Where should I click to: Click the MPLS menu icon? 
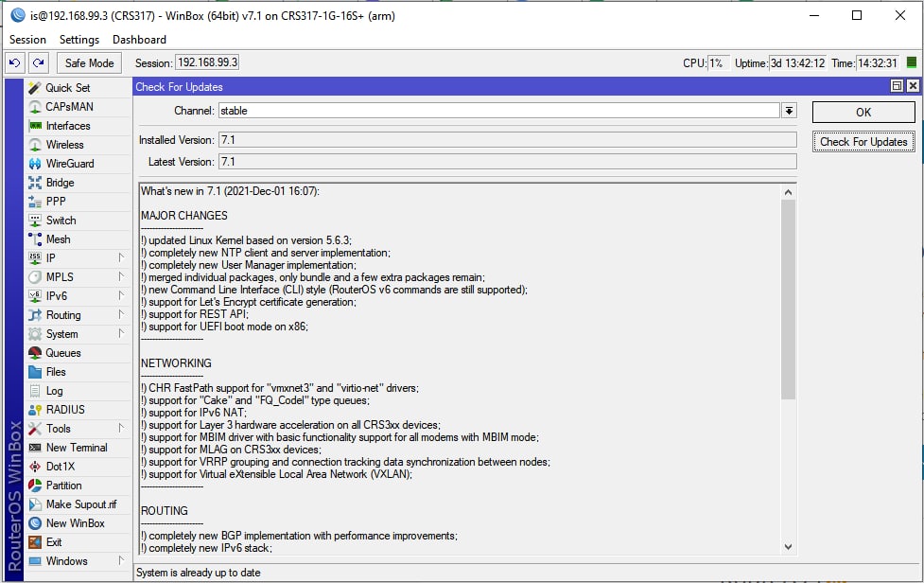[35, 277]
